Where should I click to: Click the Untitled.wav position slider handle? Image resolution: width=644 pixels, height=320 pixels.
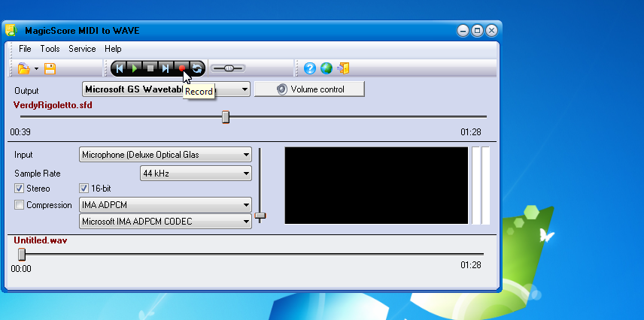(x=22, y=255)
